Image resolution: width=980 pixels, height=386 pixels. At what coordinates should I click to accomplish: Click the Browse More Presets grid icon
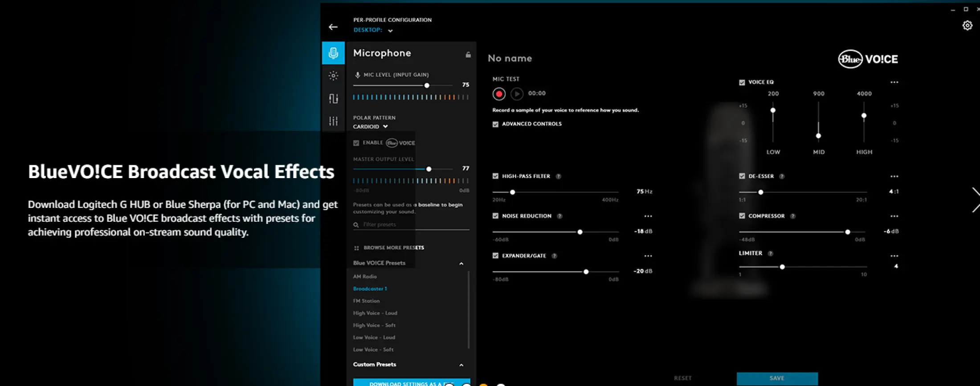coord(356,248)
